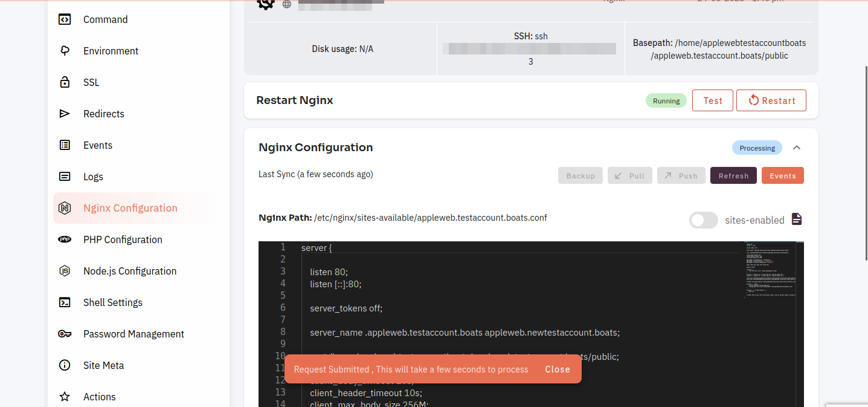Toggle the sites-enabled switch
868x407 pixels.
point(704,220)
